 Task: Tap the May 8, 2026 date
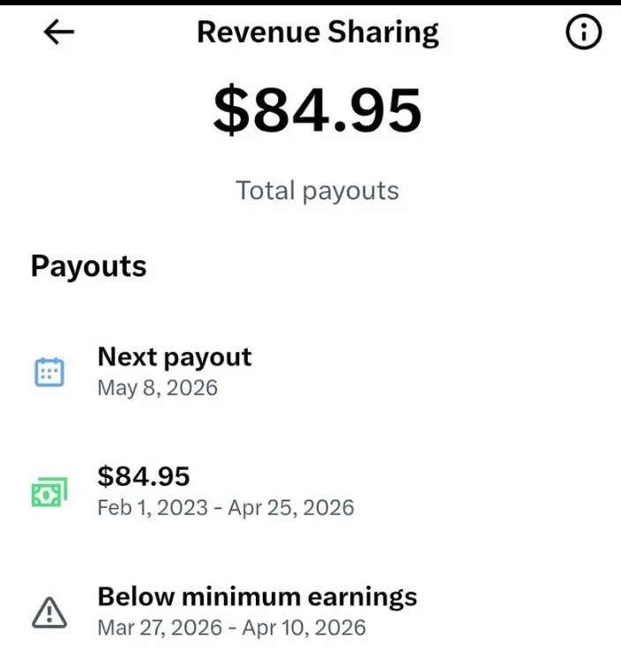coord(158,388)
